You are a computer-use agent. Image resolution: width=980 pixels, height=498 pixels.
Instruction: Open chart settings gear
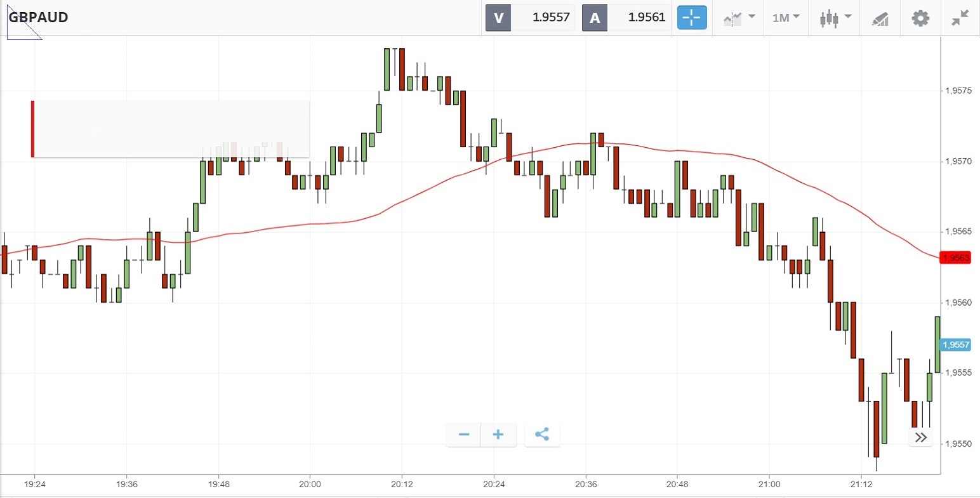(x=920, y=18)
